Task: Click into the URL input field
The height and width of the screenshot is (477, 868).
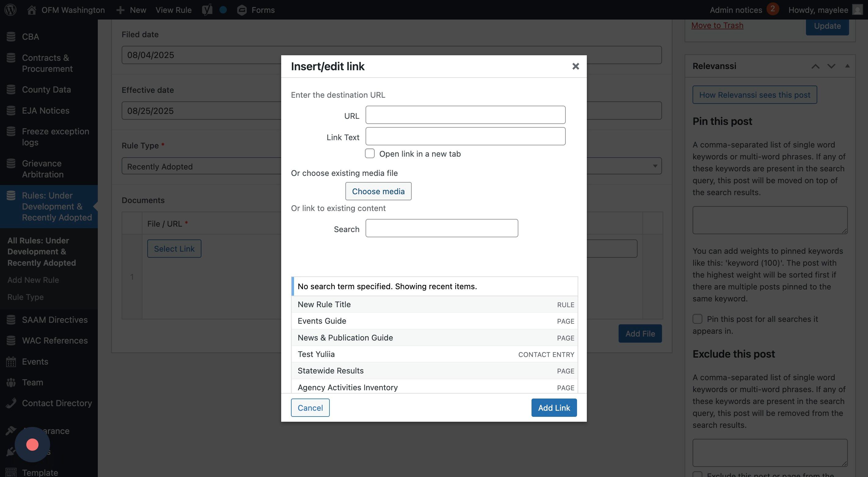Action: point(465,115)
